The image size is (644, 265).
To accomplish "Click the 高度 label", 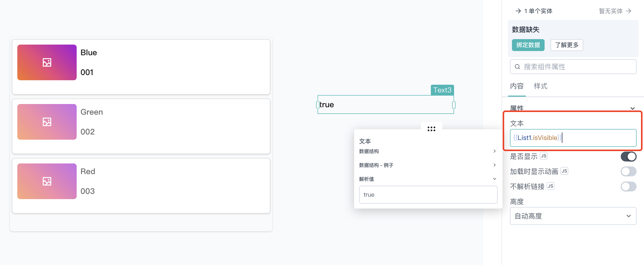I will pos(516,202).
